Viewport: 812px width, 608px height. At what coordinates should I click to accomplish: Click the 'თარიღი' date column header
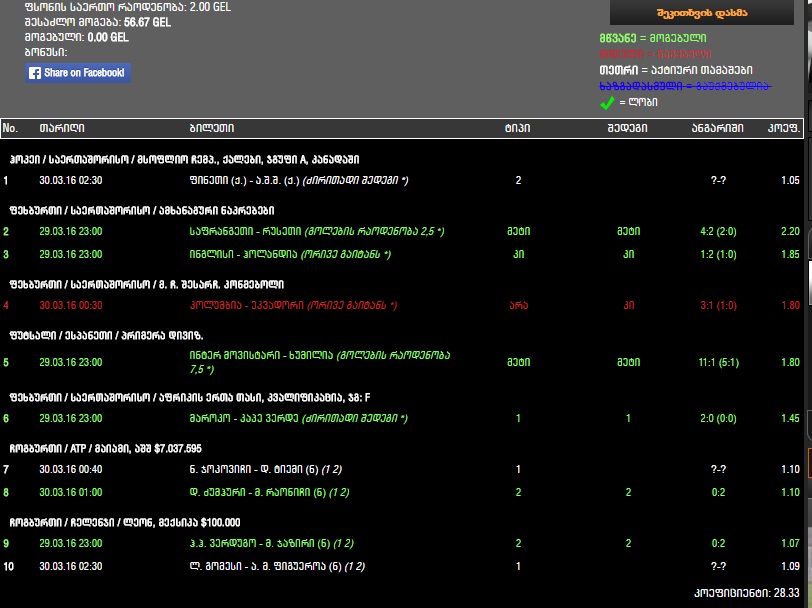[x=61, y=128]
